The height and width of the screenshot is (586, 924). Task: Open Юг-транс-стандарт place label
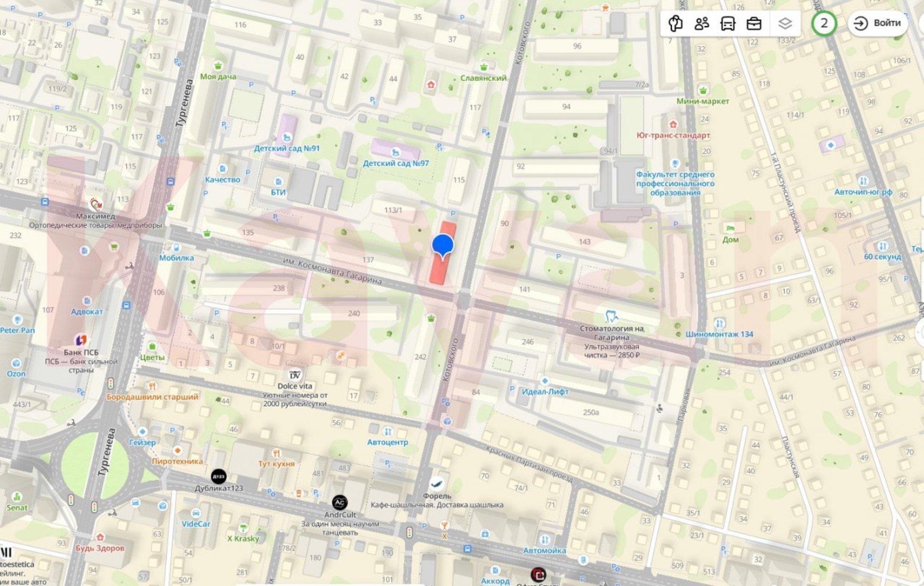click(673, 135)
